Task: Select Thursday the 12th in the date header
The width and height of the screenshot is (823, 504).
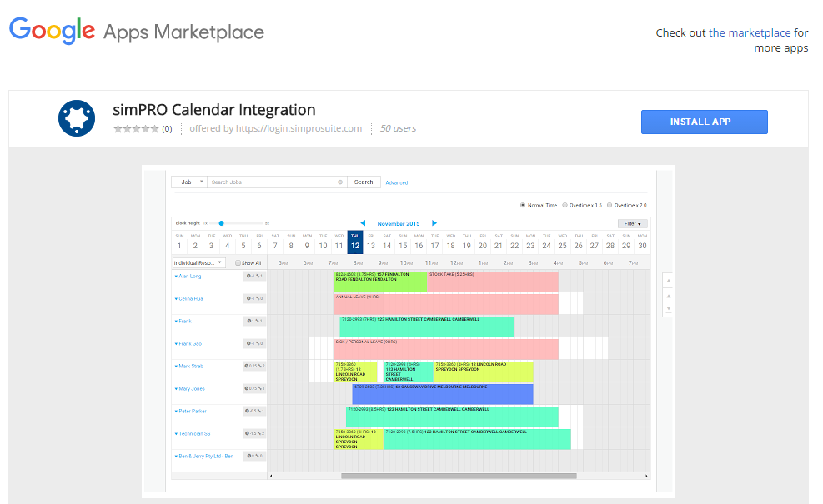Action: [354, 245]
